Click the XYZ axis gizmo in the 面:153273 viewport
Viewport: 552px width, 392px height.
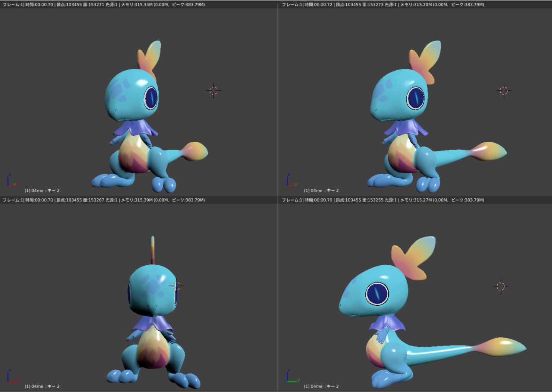tap(291, 180)
